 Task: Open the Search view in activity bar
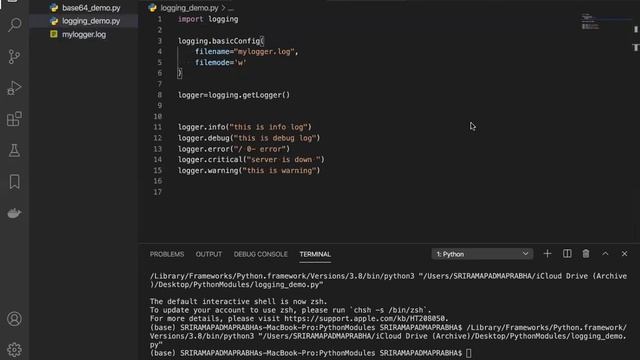pos(14,25)
